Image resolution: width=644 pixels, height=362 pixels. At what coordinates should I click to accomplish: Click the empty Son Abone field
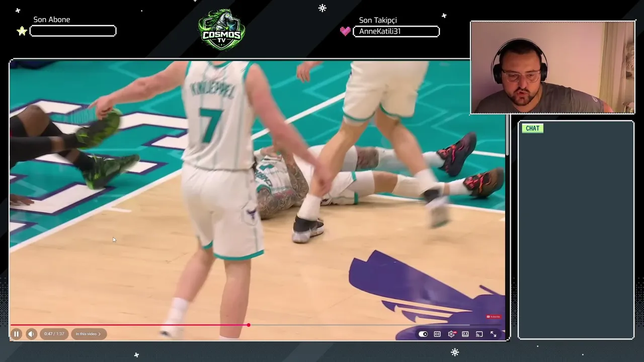(73, 31)
